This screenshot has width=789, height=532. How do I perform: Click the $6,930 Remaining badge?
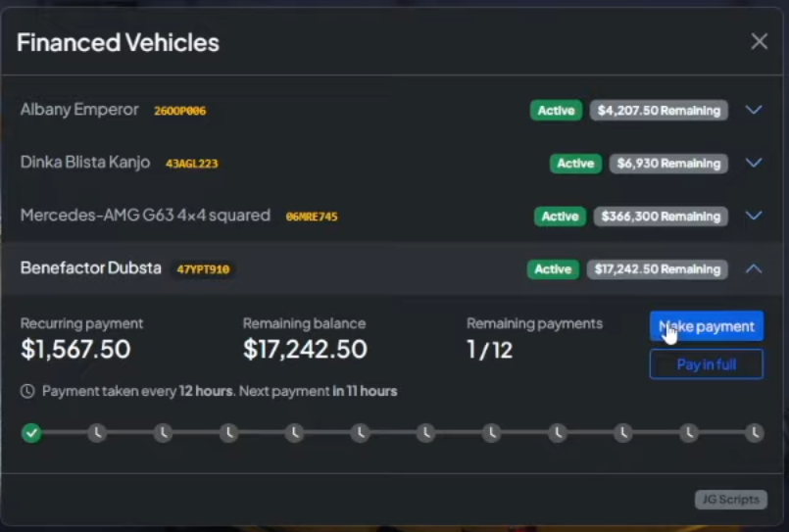coord(668,163)
